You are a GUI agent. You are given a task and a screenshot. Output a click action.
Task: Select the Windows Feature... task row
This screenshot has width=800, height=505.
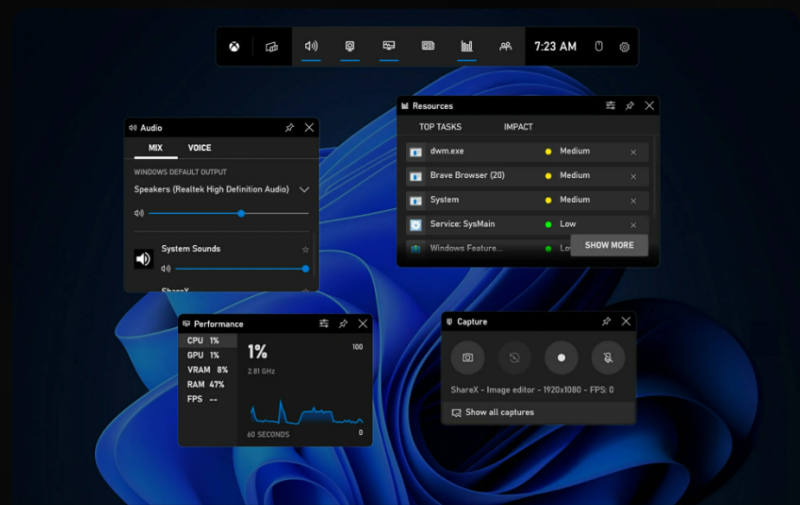(488, 249)
